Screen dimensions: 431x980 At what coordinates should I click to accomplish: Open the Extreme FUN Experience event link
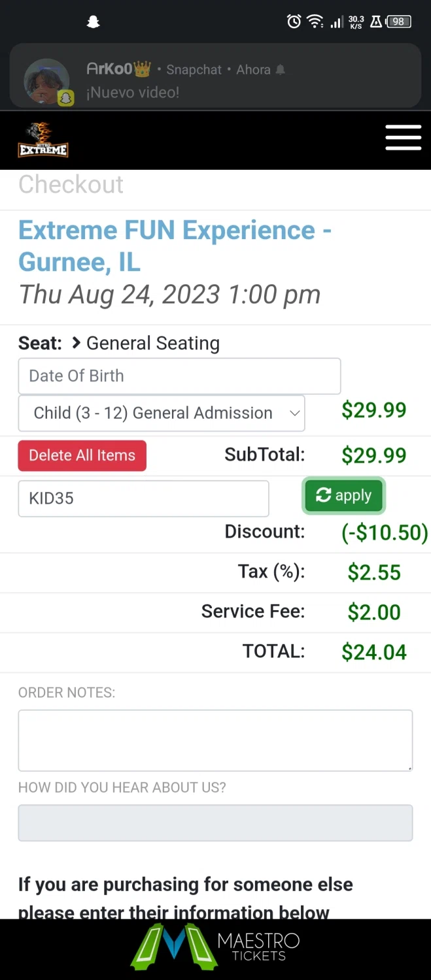[175, 246]
